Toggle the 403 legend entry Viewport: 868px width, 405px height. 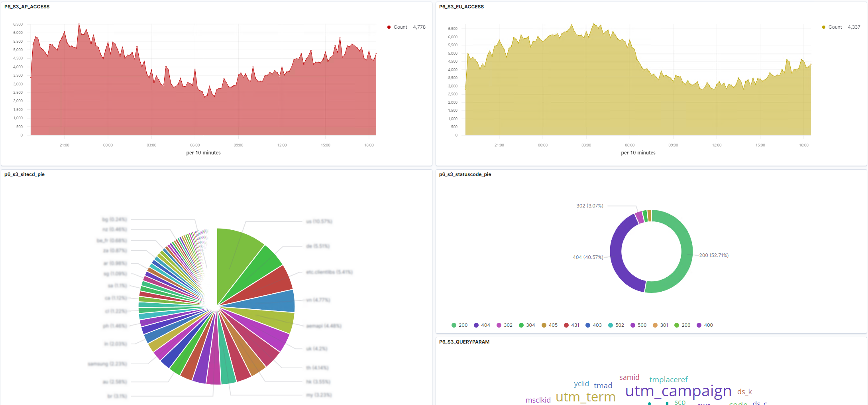[x=593, y=325]
